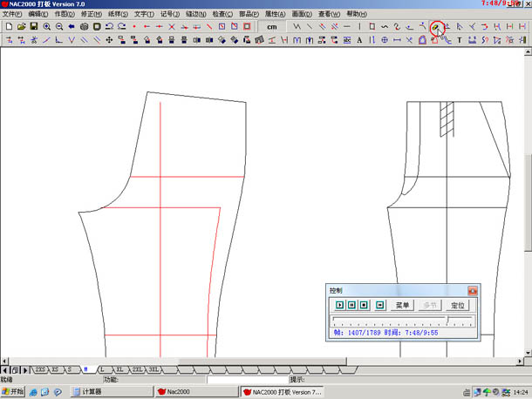
Task: Open the 文件(F) menu
Action: click(x=12, y=14)
